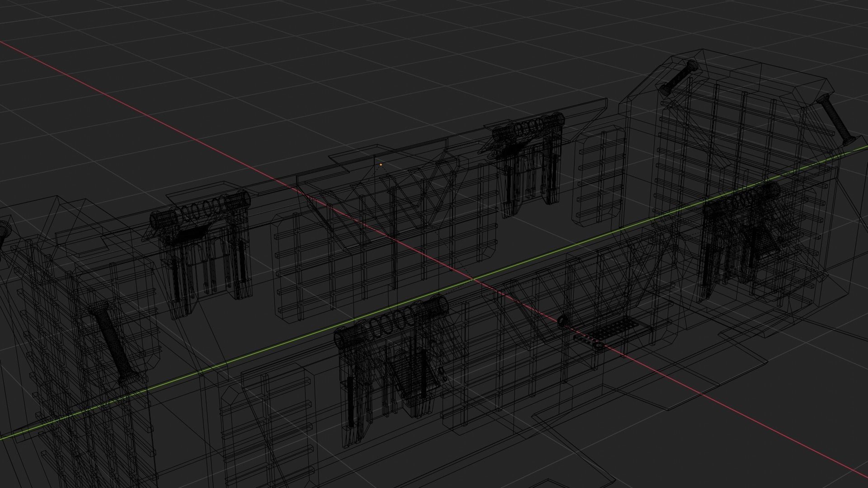Click the small cylinder left of the floor grate
Viewport: 868px width, 488px height.
pos(562,321)
